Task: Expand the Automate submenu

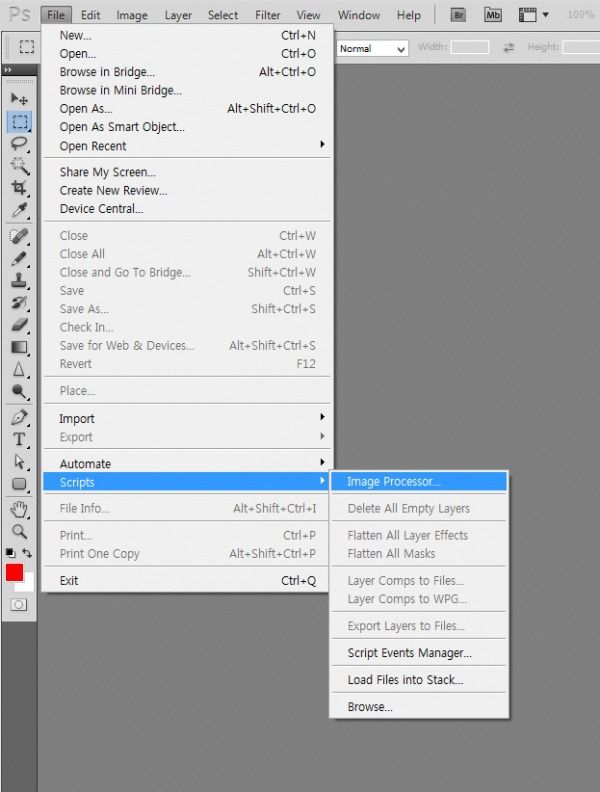Action: [187, 464]
